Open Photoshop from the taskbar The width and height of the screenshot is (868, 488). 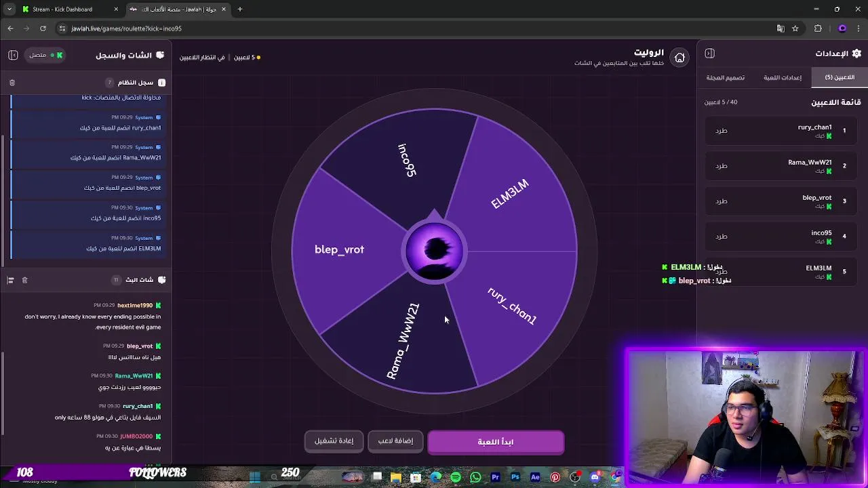click(515, 477)
